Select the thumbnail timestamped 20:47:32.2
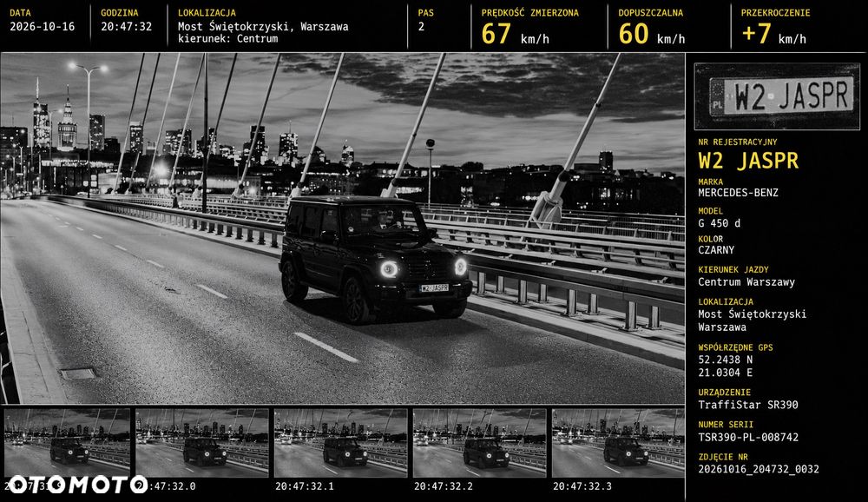 (x=479, y=443)
